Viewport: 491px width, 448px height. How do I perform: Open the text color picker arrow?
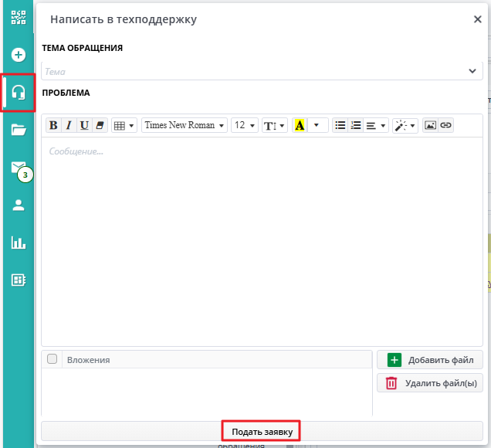coord(317,125)
